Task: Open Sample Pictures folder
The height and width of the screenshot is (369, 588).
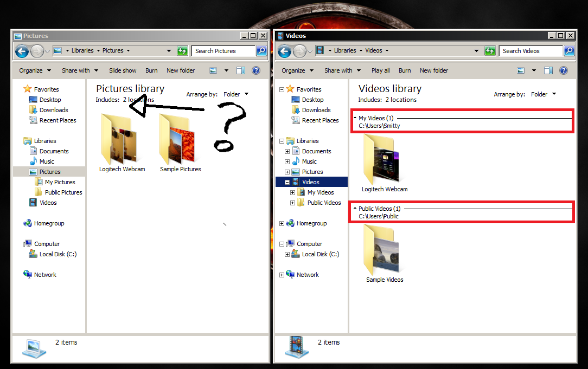Action: tap(181, 143)
